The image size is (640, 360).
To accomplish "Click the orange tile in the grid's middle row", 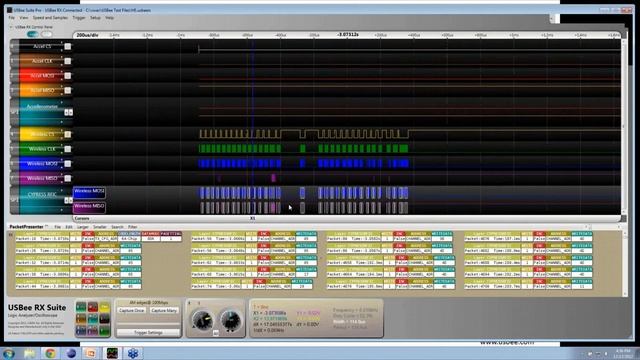I will click(x=81, y=319).
